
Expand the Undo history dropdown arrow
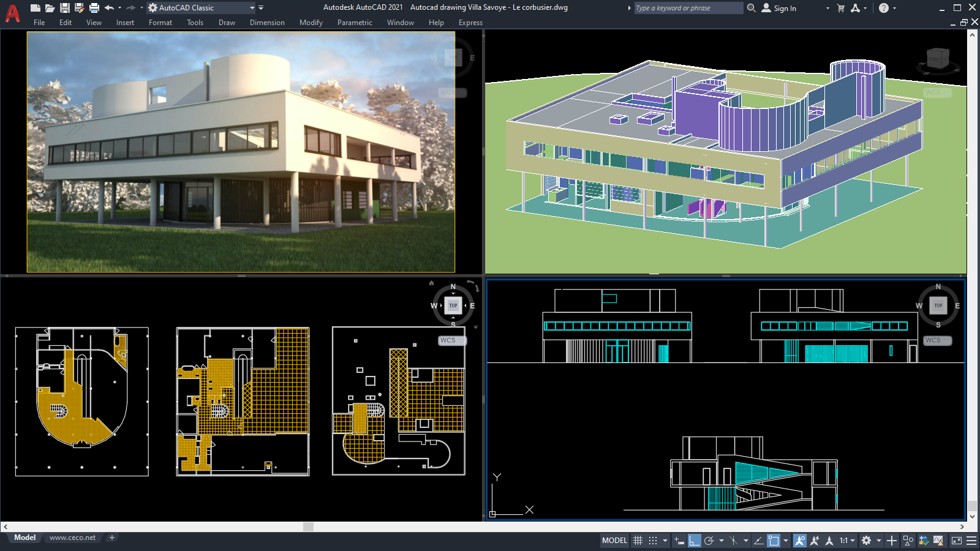pyautogui.click(x=119, y=8)
